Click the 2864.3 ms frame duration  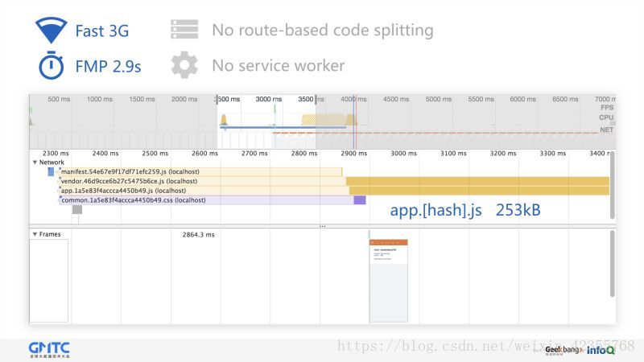pyautogui.click(x=198, y=235)
